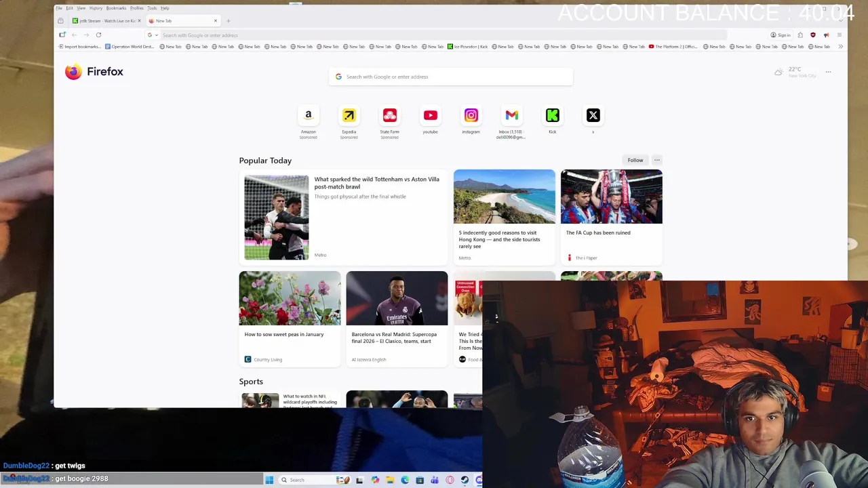The height and width of the screenshot is (488, 868).
Task: Open the Tools menu
Action: 152,8
